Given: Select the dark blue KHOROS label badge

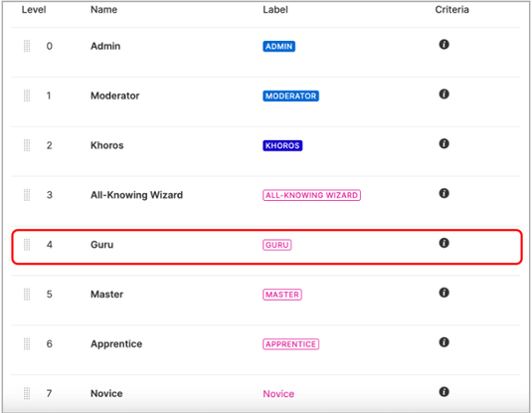Looking at the screenshot, I should 282,145.
